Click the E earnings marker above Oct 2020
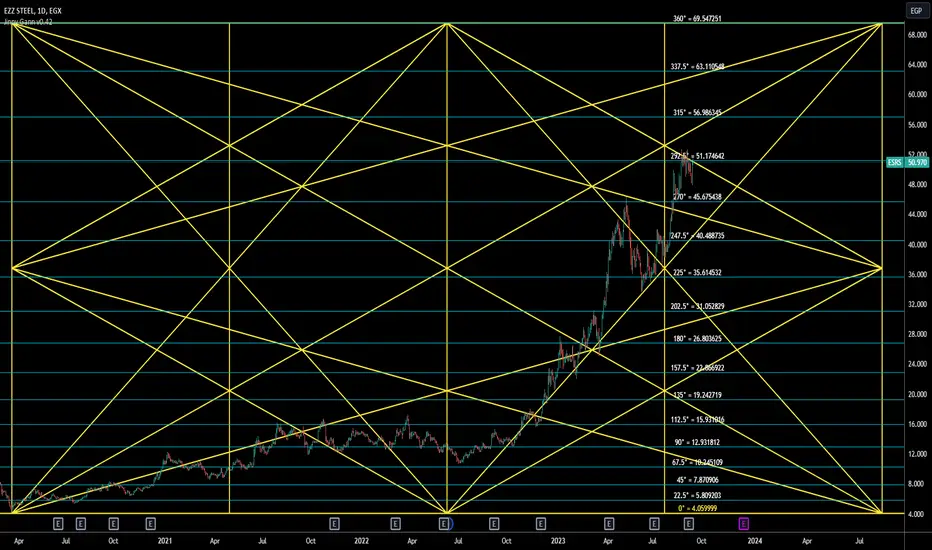 tap(114, 524)
